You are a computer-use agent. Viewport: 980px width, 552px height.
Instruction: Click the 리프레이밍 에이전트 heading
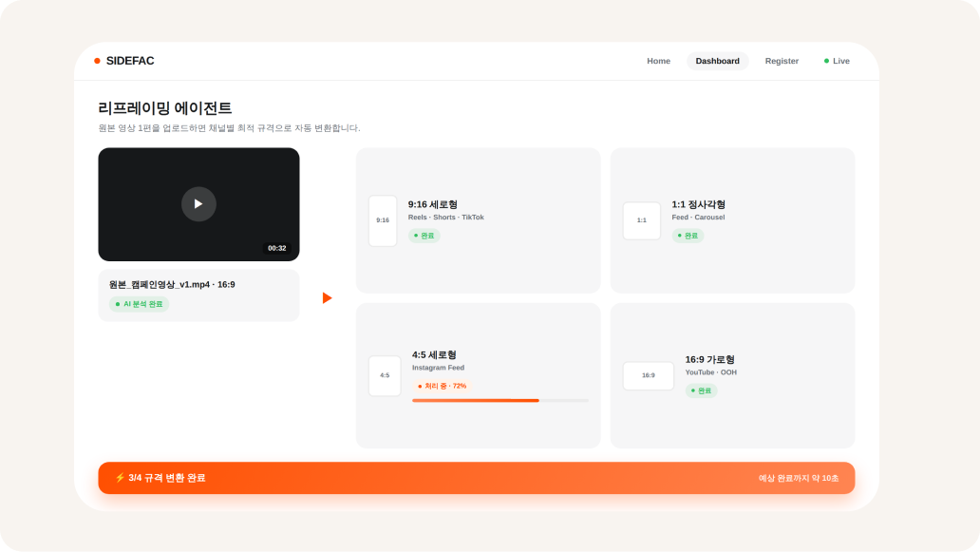165,108
